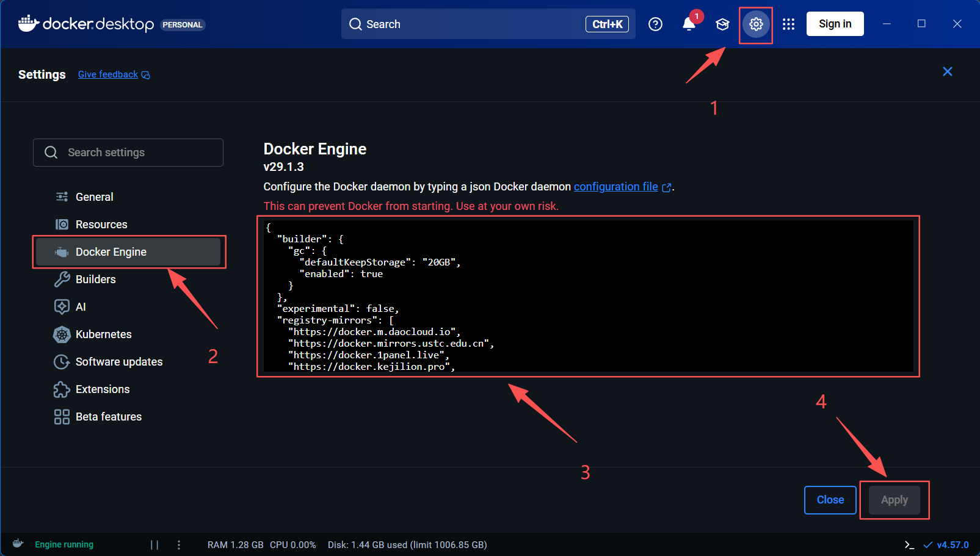Click the CPU 0.00% status entry
This screenshot has height=556, width=980.
[293, 544]
